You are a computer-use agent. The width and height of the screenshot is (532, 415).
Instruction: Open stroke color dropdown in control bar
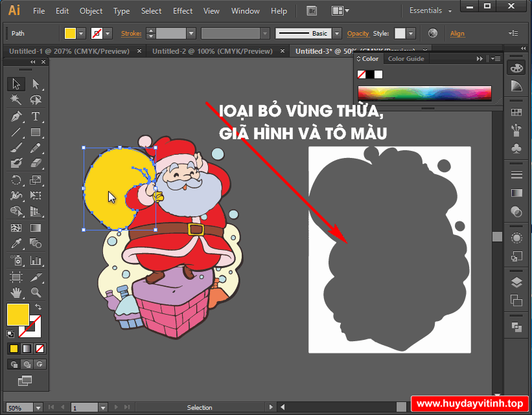click(108, 34)
